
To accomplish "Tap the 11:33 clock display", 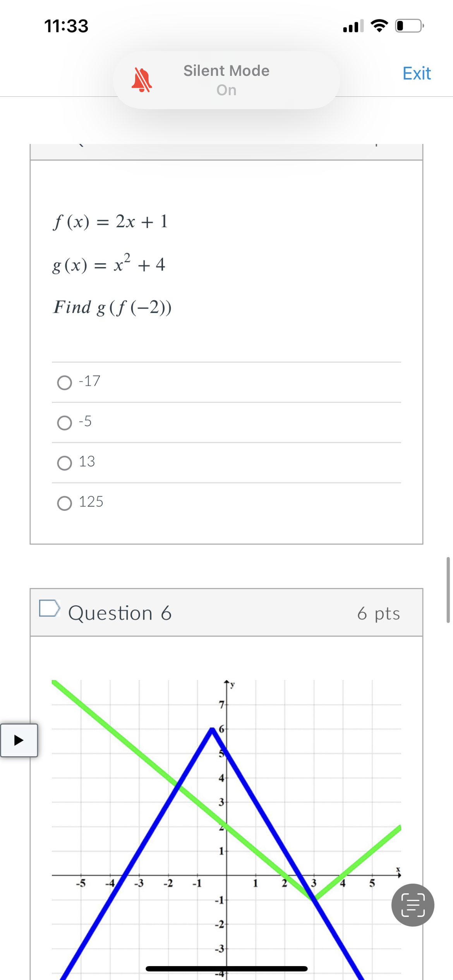I will pos(66,26).
